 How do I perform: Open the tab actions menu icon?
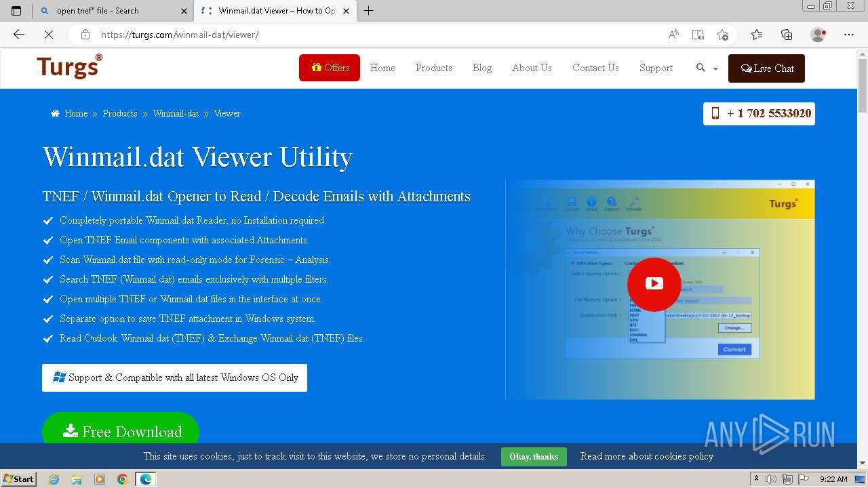click(16, 11)
